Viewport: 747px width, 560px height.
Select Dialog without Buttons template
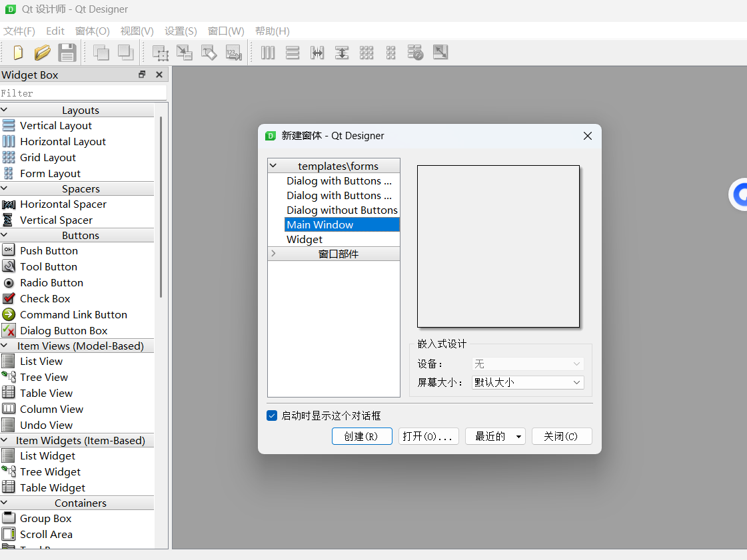pyautogui.click(x=342, y=210)
